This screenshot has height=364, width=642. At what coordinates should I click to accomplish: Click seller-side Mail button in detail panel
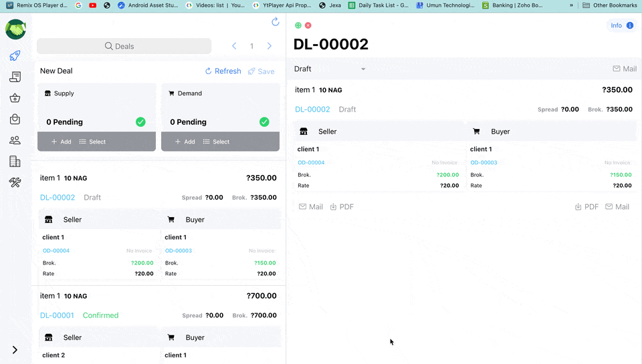[311, 207]
